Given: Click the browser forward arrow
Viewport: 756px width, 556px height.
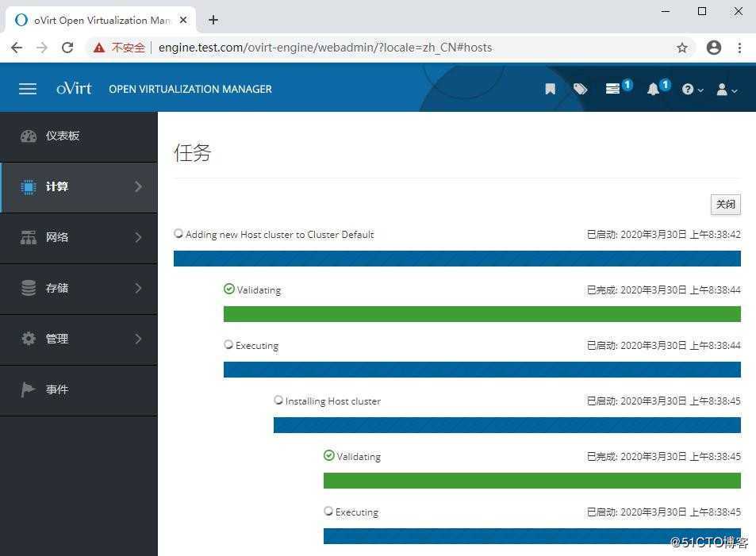Looking at the screenshot, I should pyautogui.click(x=42, y=48).
